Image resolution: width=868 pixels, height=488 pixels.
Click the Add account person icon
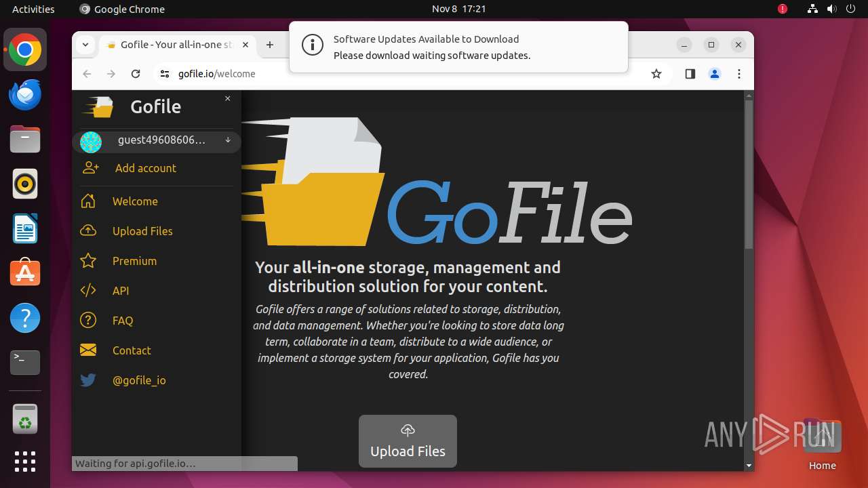(x=91, y=168)
